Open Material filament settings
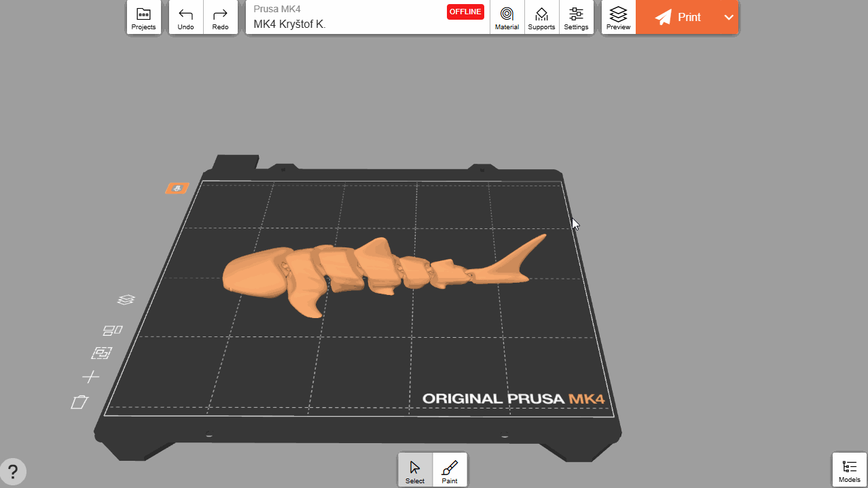The image size is (868, 488). coord(507,18)
